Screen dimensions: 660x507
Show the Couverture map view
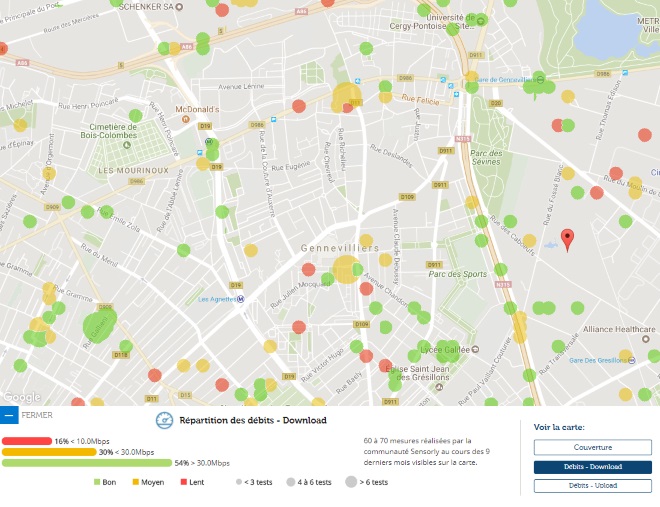click(x=592, y=447)
